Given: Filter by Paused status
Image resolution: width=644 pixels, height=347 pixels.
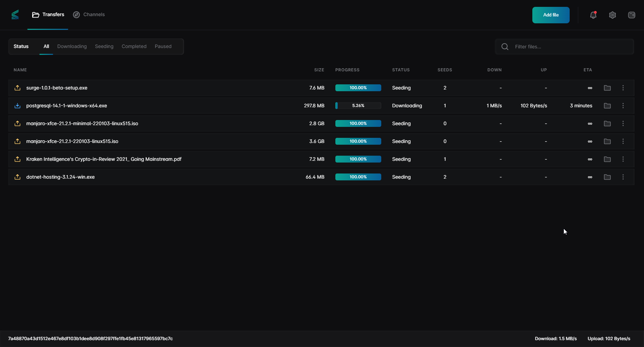Looking at the screenshot, I should pos(163,46).
